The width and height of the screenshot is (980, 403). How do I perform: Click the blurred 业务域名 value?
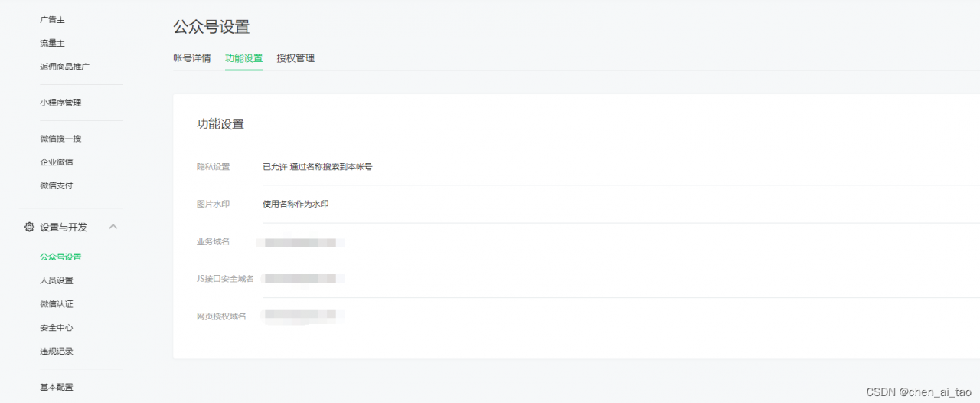(x=301, y=243)
